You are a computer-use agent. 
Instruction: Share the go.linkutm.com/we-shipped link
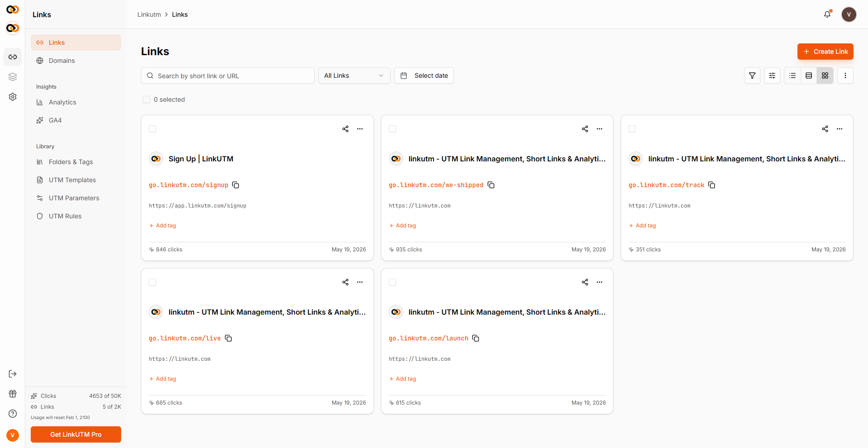[x=585, y=129]
